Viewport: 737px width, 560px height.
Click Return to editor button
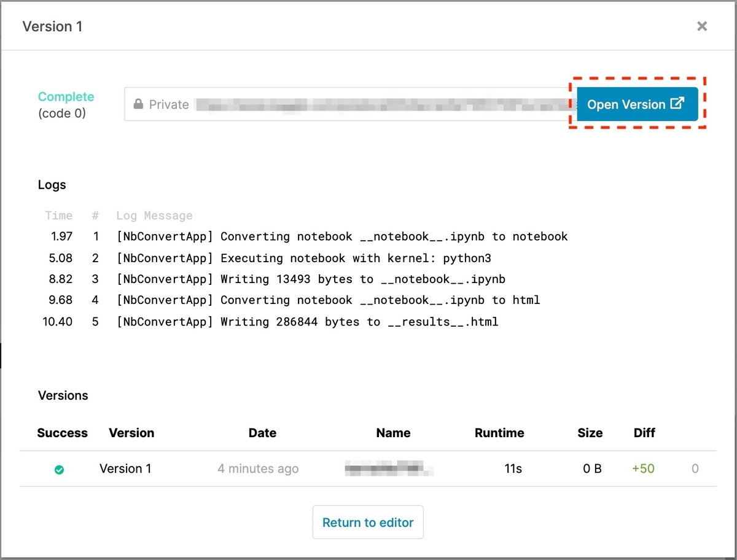(x=368, y=523)
